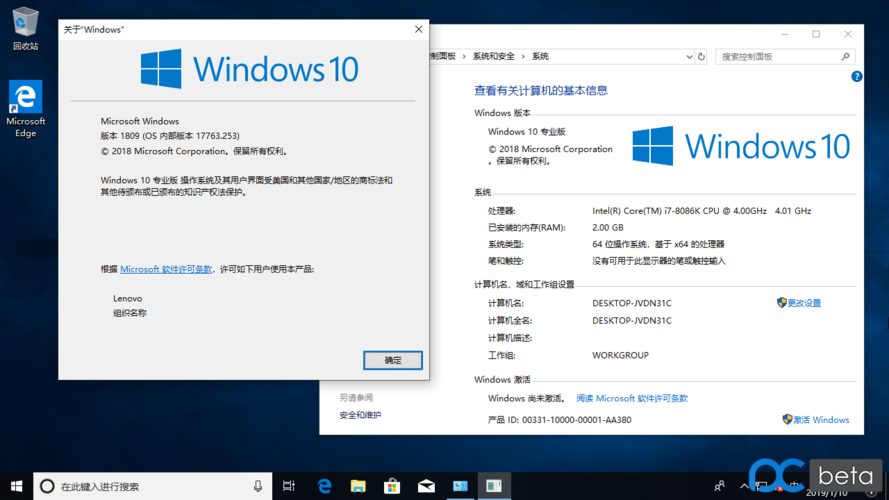Click the Lenovo licensed user text
The image size is (889, 500).
click(x=128, y=299)
